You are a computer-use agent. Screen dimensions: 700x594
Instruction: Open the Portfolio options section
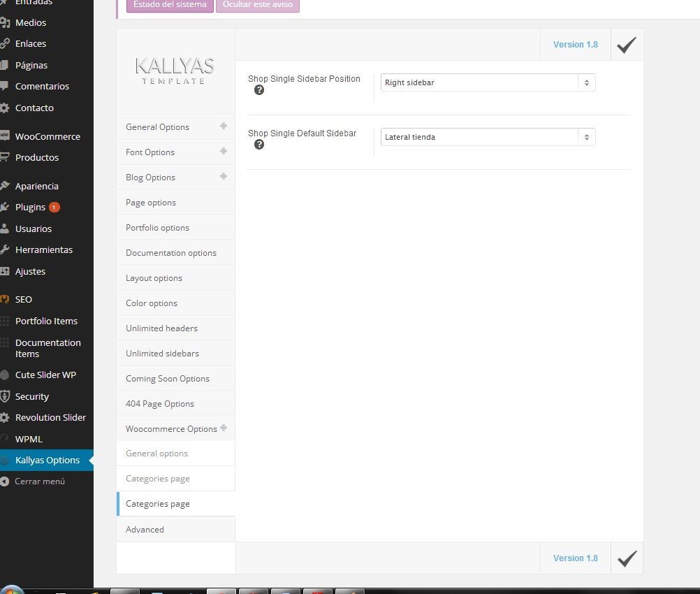point(176,227)
